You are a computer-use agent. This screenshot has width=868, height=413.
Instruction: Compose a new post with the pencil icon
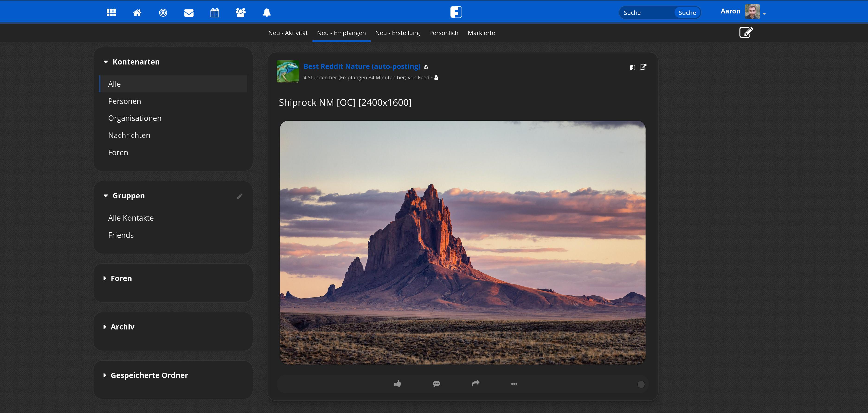click(746, 32)
